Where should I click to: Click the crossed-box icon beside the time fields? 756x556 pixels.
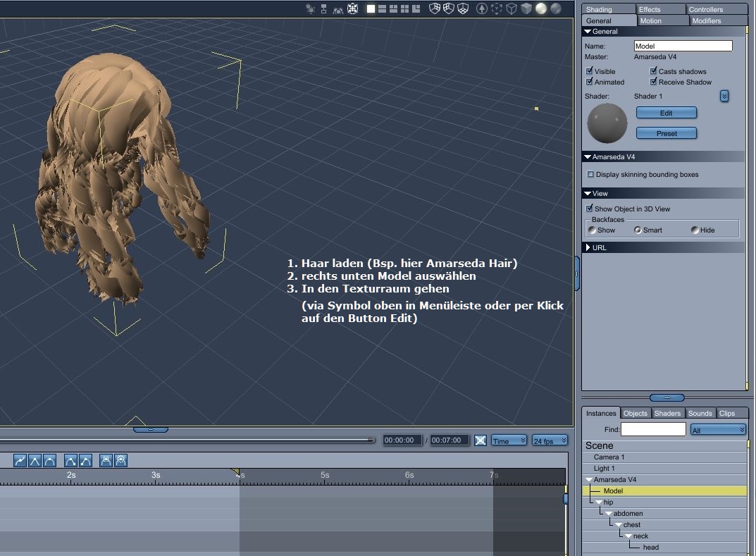tap(480, 440)
